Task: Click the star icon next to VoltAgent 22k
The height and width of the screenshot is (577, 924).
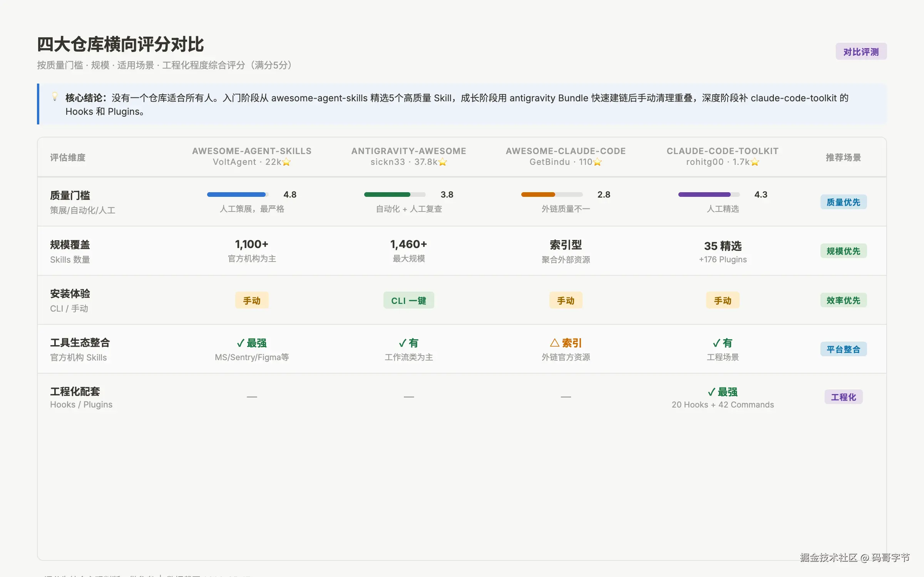Action: coord(286,162)
